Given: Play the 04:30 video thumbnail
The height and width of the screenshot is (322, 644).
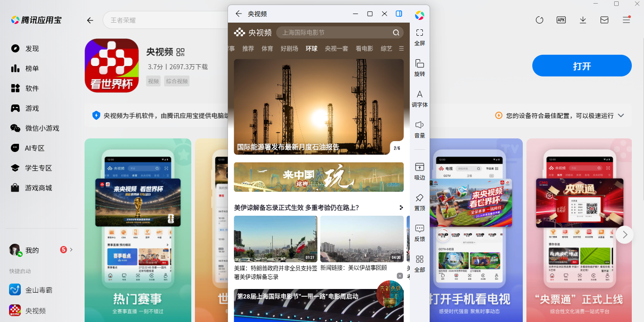Looking at the screenshot, I should [x=362, y=239].
